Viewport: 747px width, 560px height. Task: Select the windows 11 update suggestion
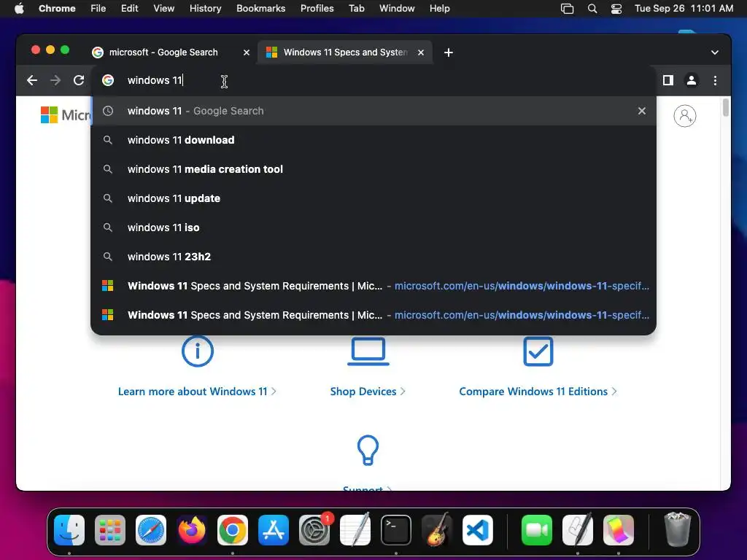click(x=373, y=198)
